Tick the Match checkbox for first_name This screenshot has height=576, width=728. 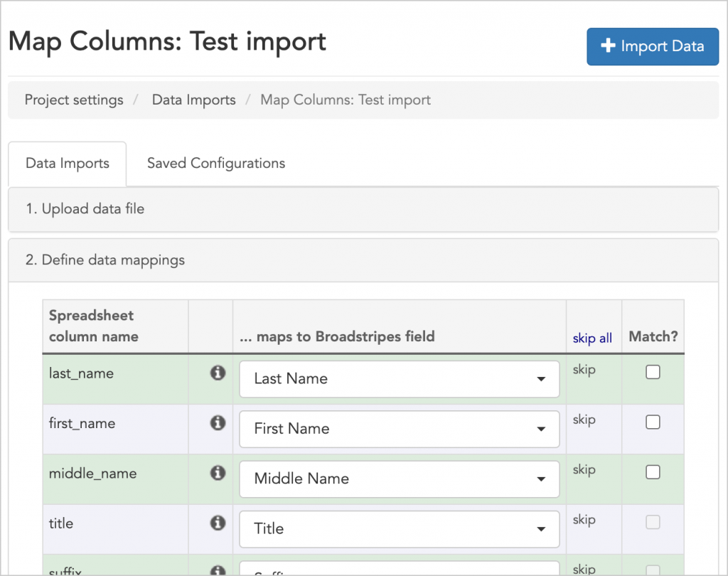pyautogui.click(x=653, y=422)
